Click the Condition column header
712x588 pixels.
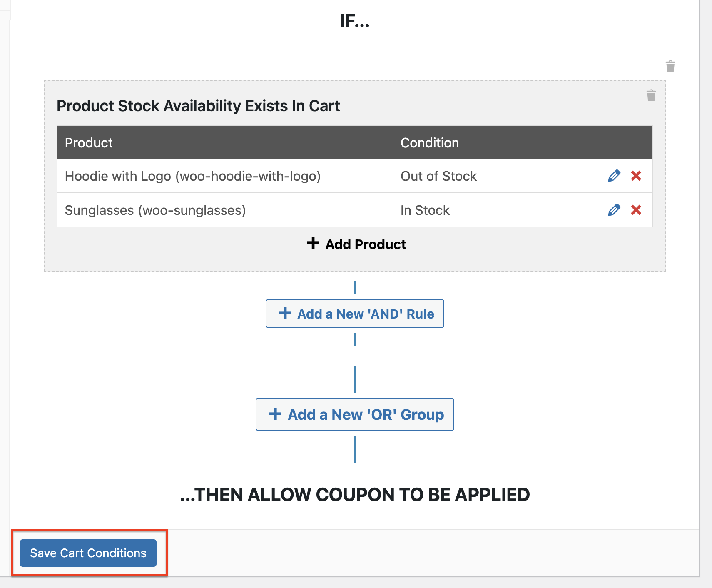tap(430, 143)
